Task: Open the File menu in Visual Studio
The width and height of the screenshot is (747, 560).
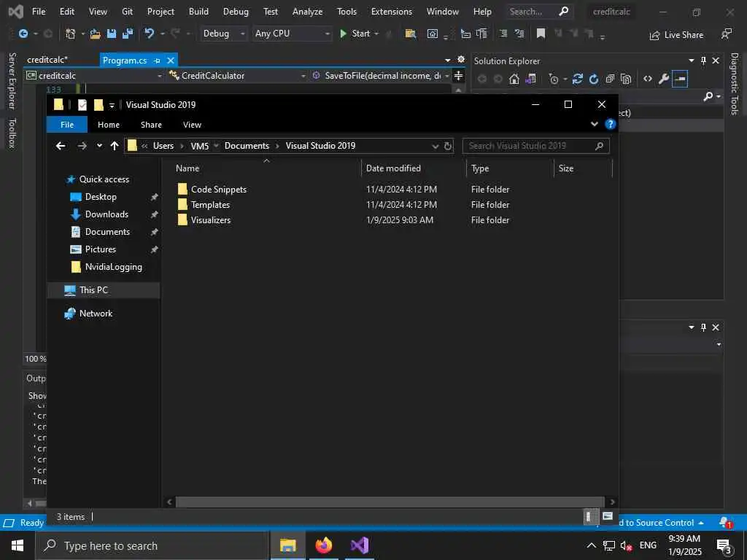Action: click(x=39, y=12)
